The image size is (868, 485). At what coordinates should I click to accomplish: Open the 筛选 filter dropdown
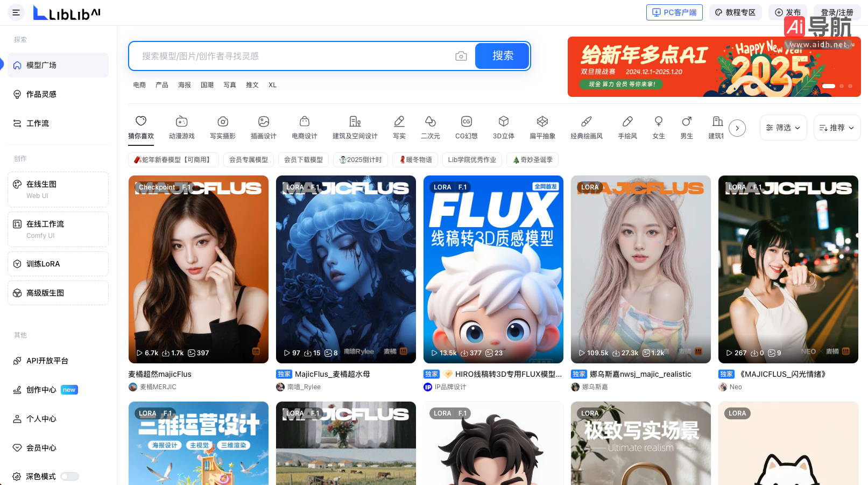pyautogui.click(x=783, y=128)
